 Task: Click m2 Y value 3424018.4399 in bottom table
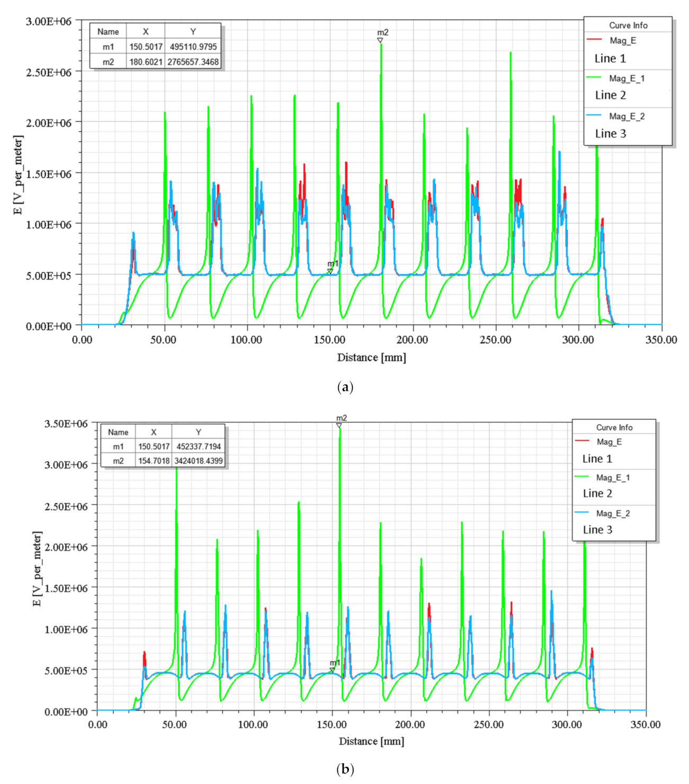click(x=199, y=461)
